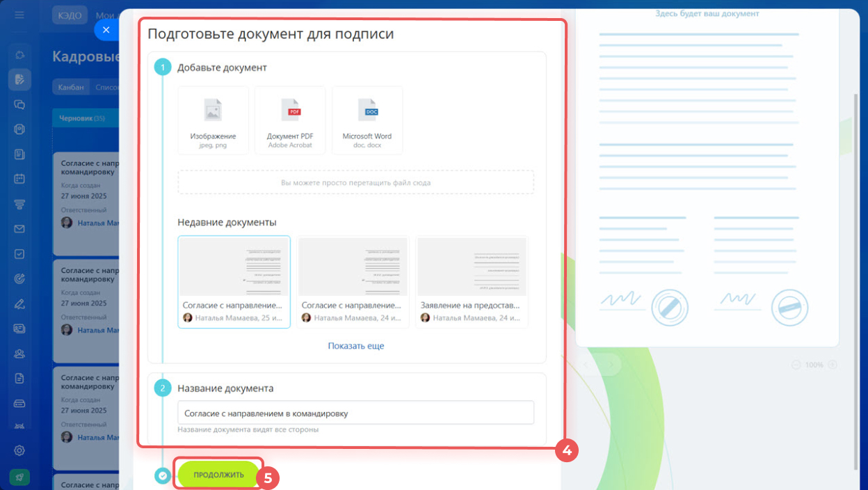The width and height of the screenshot is (868, 490).
Task: Choose the Изображение jpeg, png upload tile
Action: (x=213, y=120)
